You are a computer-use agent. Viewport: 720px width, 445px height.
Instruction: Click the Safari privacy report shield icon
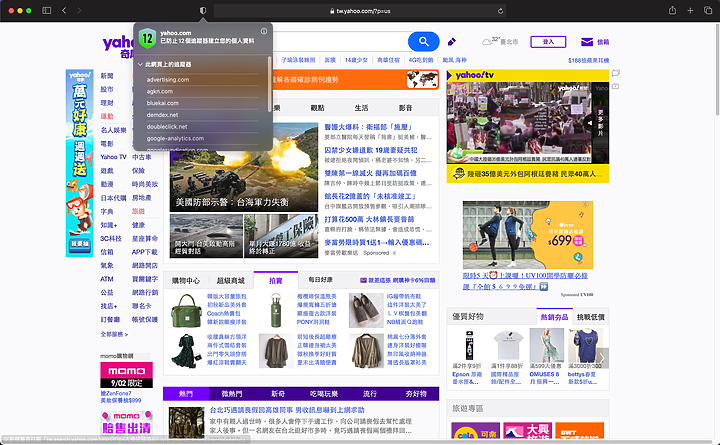tap(203, 11)
